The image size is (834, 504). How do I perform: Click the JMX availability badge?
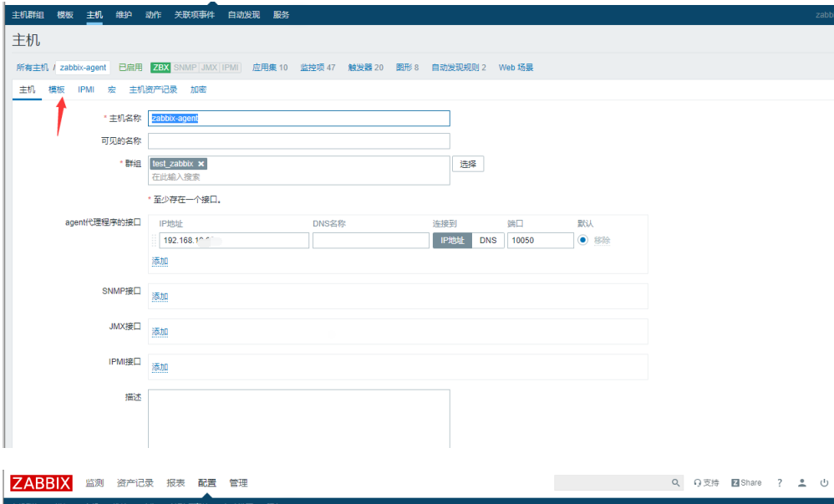209,68
